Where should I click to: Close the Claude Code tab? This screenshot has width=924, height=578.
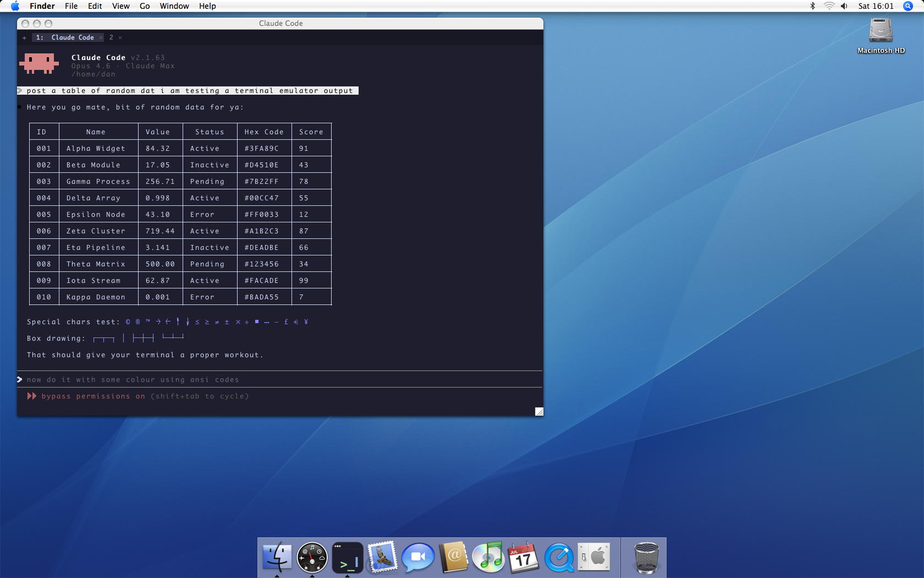tap(101, 37)
